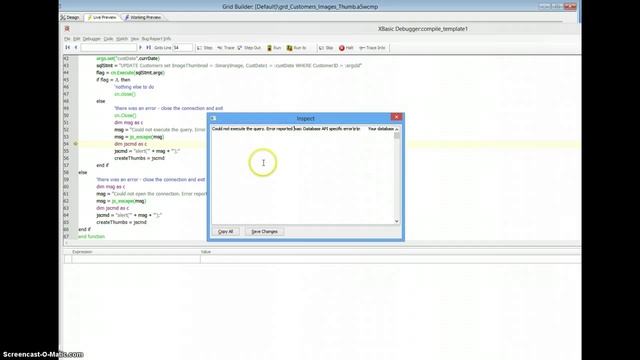The height and width of the screenshot is (360, 640).
Task: Halt execution with the red Halt button
Action: click(346, 48)
